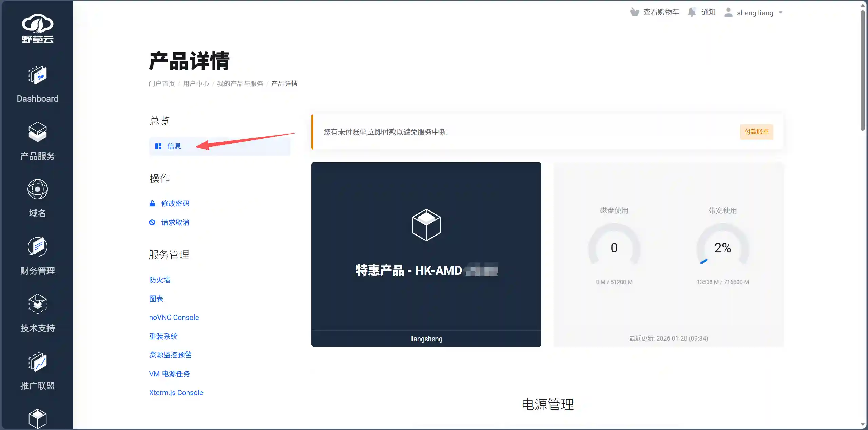Open the Dashboard sidebar icon
Viewport: 868px width, 430px height.
click(38, 75)
